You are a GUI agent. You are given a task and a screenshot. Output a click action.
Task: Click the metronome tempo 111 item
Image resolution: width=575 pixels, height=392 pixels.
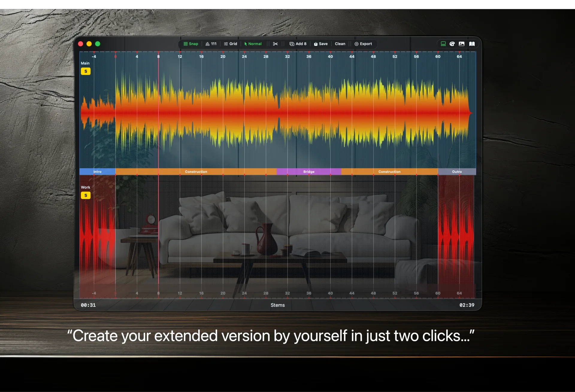point(211,44)
